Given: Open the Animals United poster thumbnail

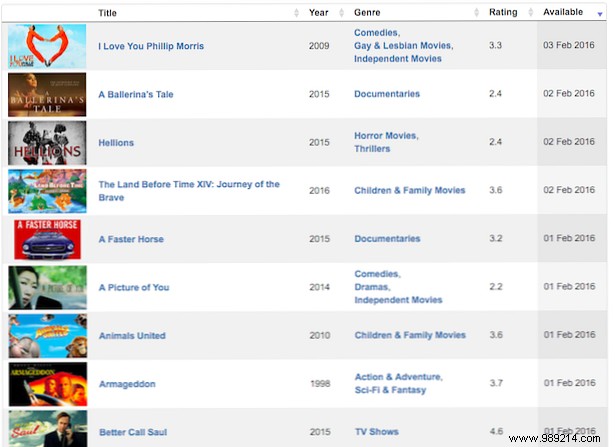Looking at the screenshot, I should click(47, 335).
